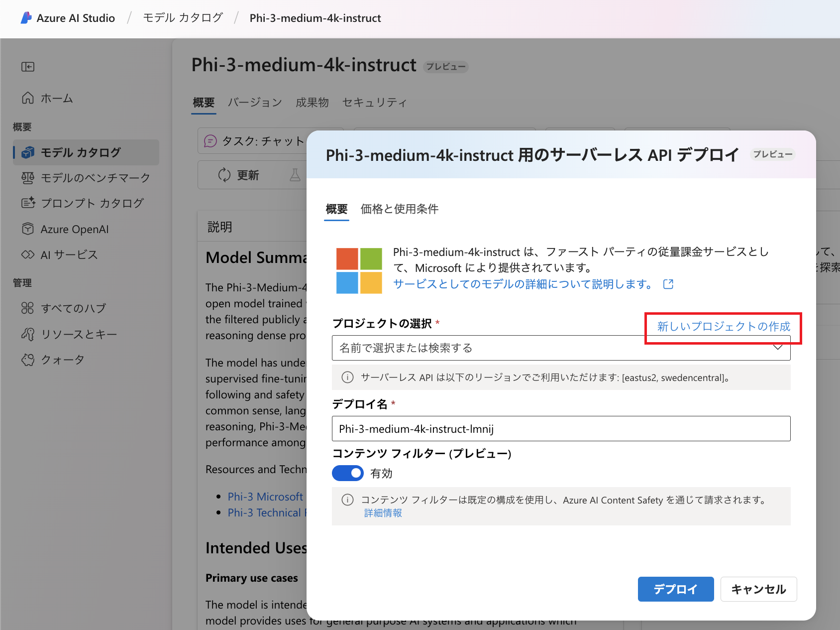
Task: Click モデル カタログ in the breadcrumb
Action: click(x=183, y=18)
